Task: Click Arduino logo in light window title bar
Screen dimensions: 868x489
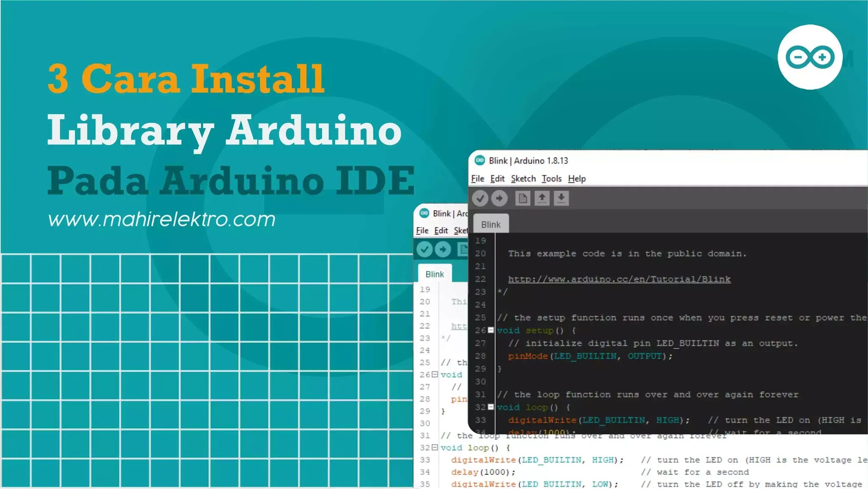Action: pyautogui.click(x=424, y=213)
